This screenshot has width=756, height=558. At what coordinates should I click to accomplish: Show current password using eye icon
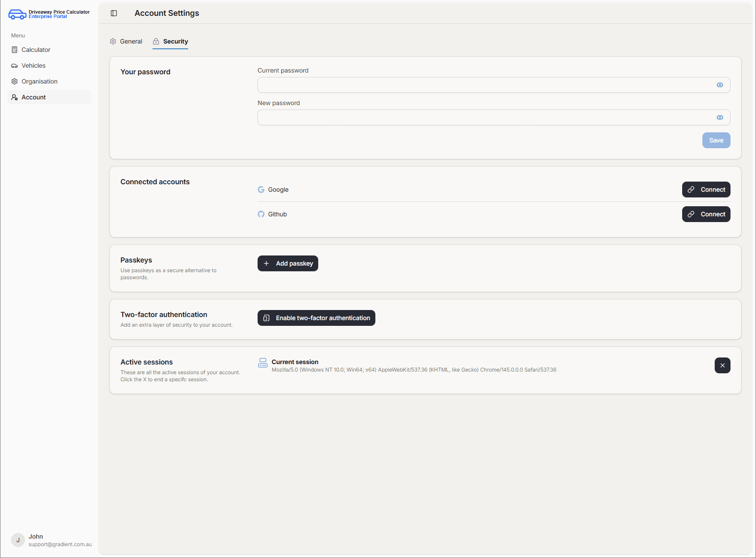click(720, 85)
